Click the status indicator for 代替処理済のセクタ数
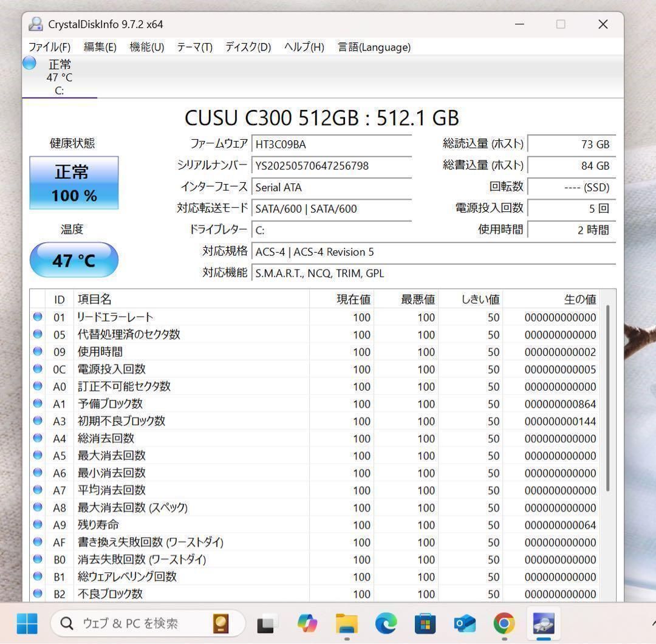 (x=37, y=334)
